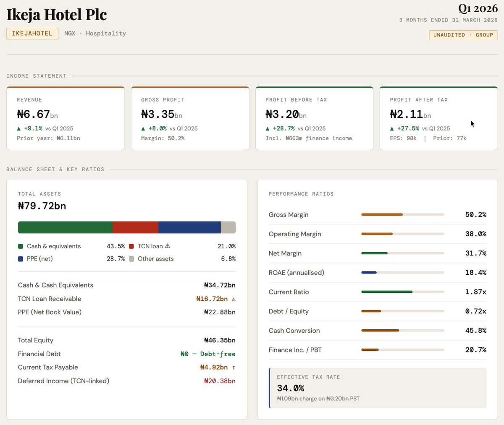Click the BALANCE SHEET & KEY RATIOS heading

(55, 169)
